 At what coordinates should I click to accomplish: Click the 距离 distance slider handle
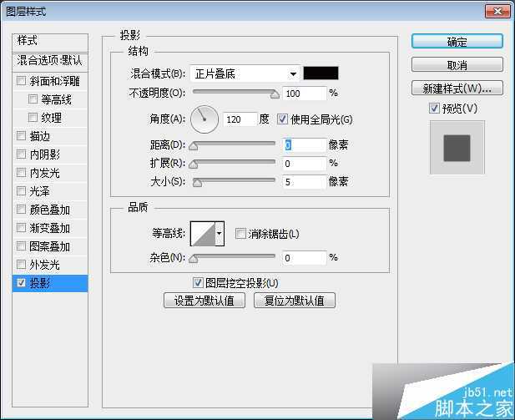[194, 145]
